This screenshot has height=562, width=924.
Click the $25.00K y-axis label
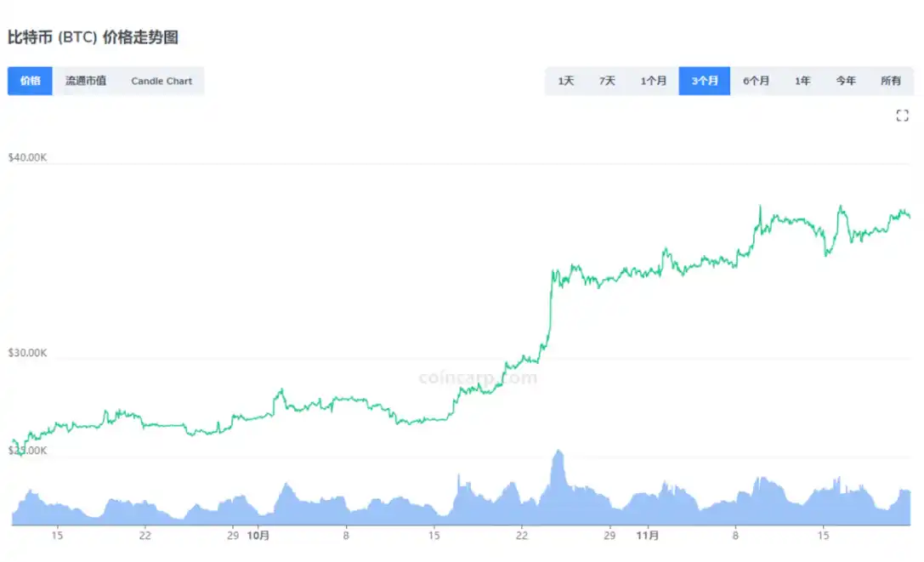pos(28,451)
